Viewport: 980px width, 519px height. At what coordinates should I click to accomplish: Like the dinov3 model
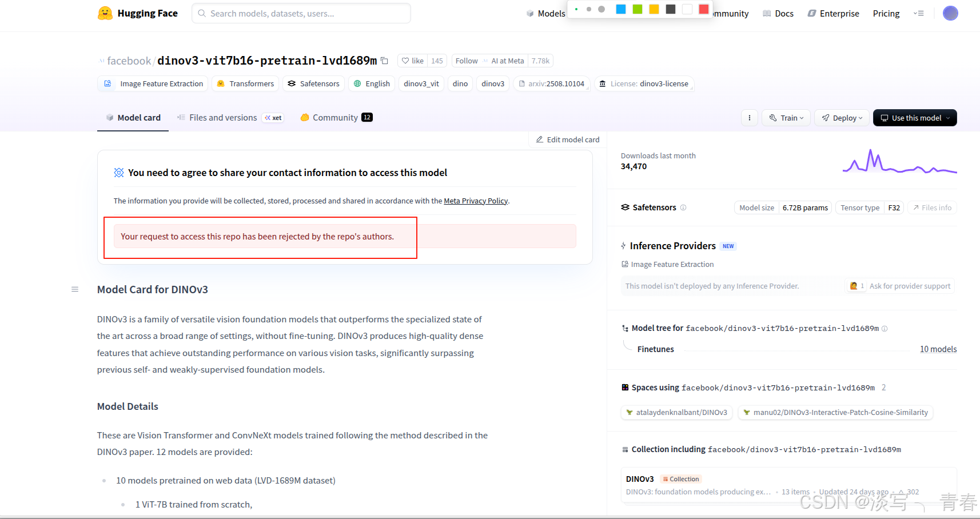click(412, 61)
